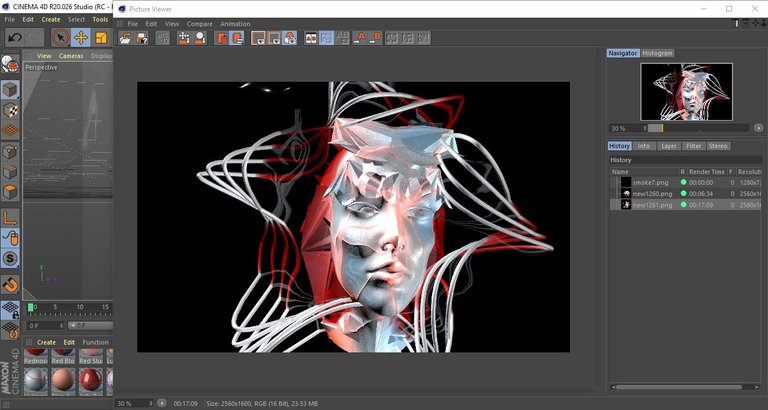Image resolution: width=768 pixels, height=410 pixels.
Task: Click the bottom-left 30 % zoom field
Action: [x=134, y=404]
